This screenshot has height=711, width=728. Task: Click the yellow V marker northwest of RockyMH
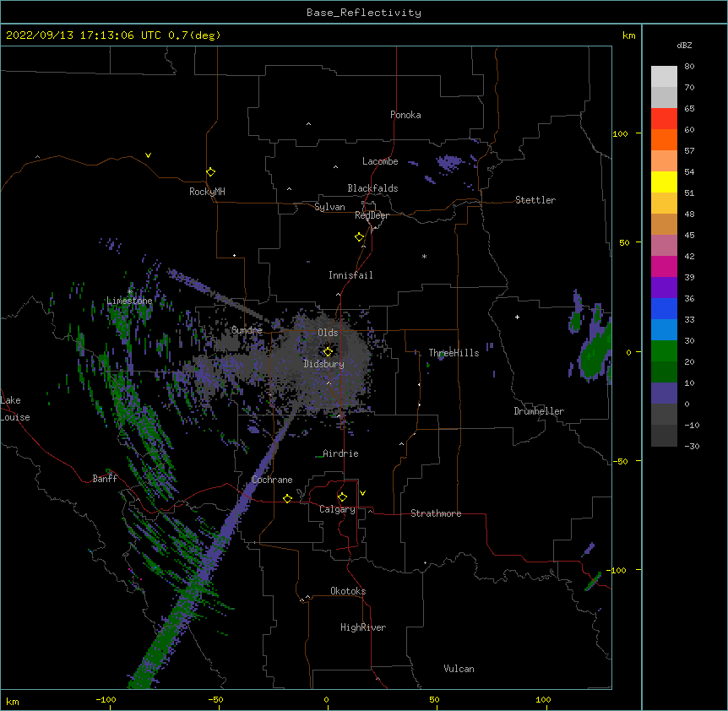point(148,155)
